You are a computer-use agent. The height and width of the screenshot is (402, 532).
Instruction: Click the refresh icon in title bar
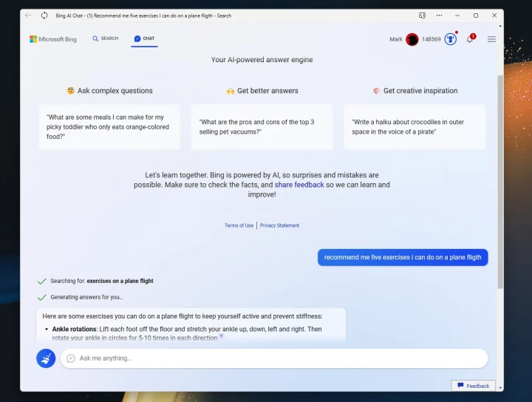tap(44, 15)
